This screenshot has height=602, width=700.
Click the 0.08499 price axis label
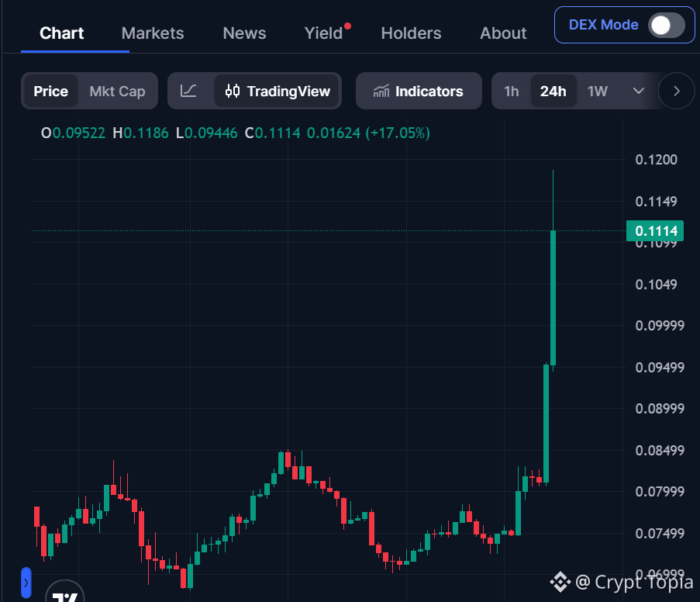click(660, 450)
